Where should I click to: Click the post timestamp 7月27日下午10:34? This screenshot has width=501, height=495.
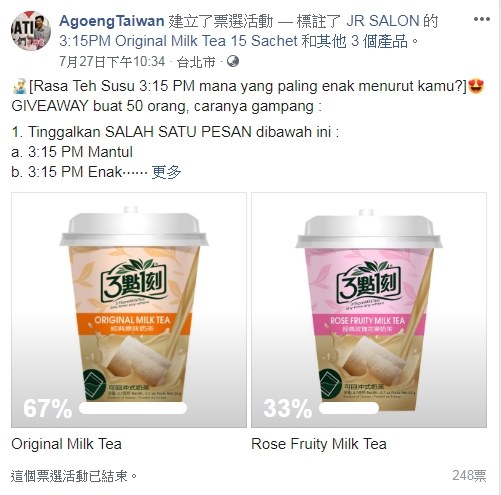tap(112, 62)
